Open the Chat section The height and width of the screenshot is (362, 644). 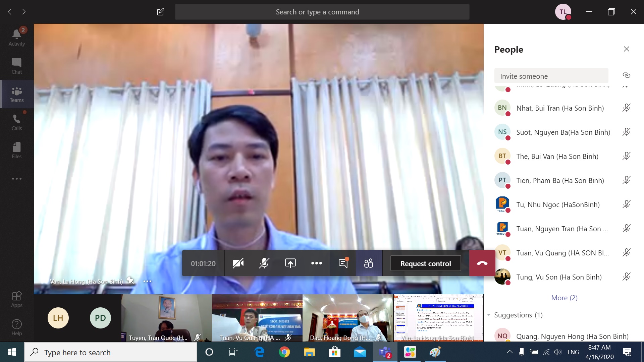click(17, 66)
